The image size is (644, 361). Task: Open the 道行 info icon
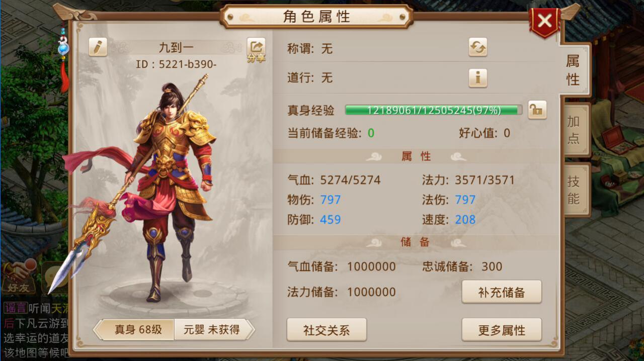(x=478, y=78)
